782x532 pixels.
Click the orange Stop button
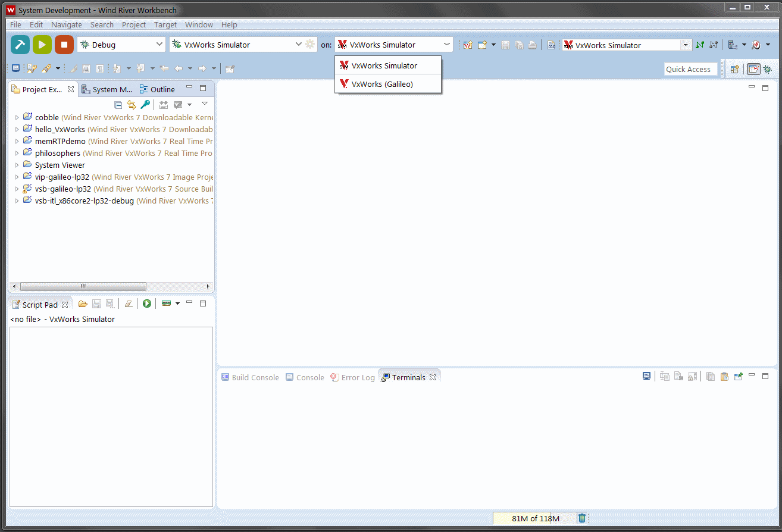tap(64, 45)
